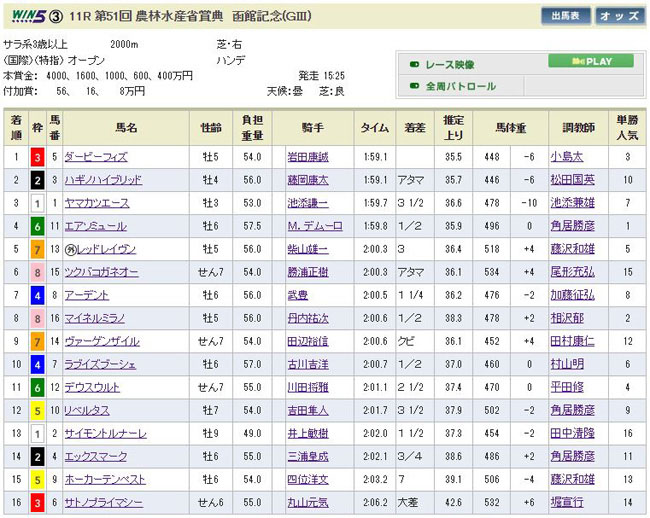This screenshot has height=518, width=650.
Task: Click the 馬名 column header
Action: [126, 128]
